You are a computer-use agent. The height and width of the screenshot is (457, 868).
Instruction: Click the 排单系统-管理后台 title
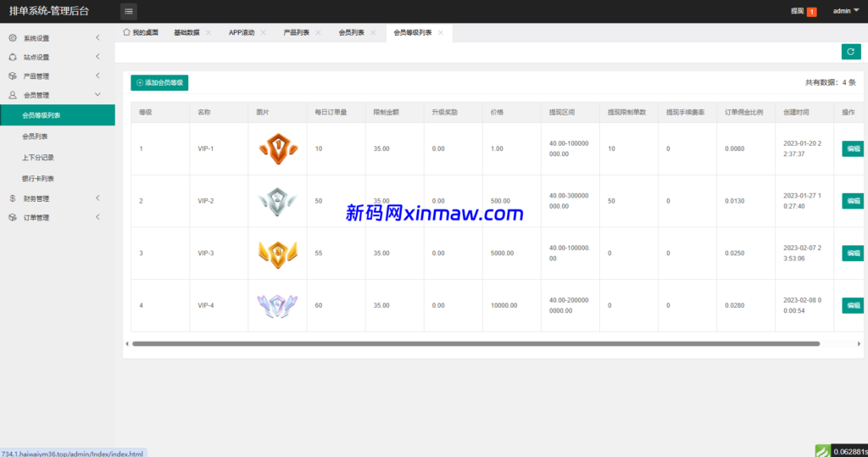click(49, 11)
